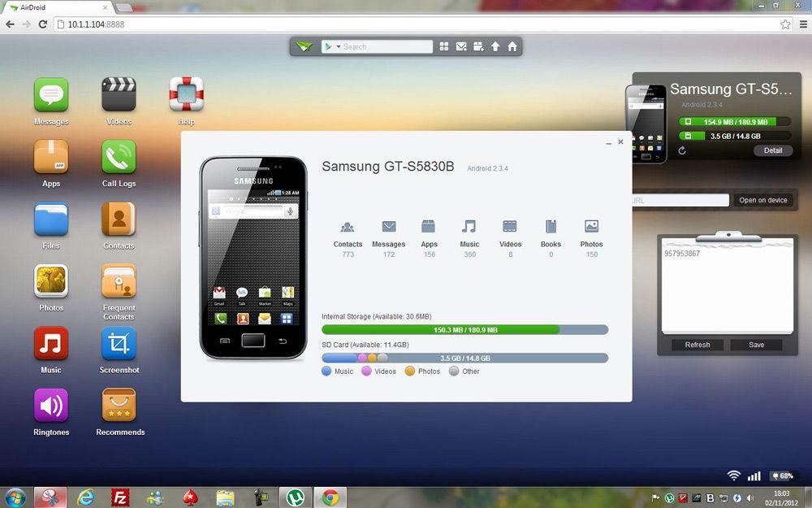This screenshot has height=508, width=812.
Task: Launch the Screenshot tool icon
Action: 119,344
